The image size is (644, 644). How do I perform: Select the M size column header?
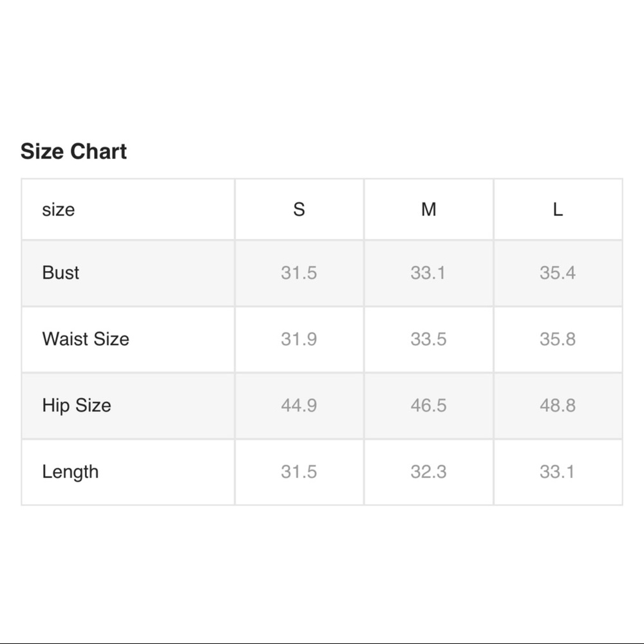point(428,209)
